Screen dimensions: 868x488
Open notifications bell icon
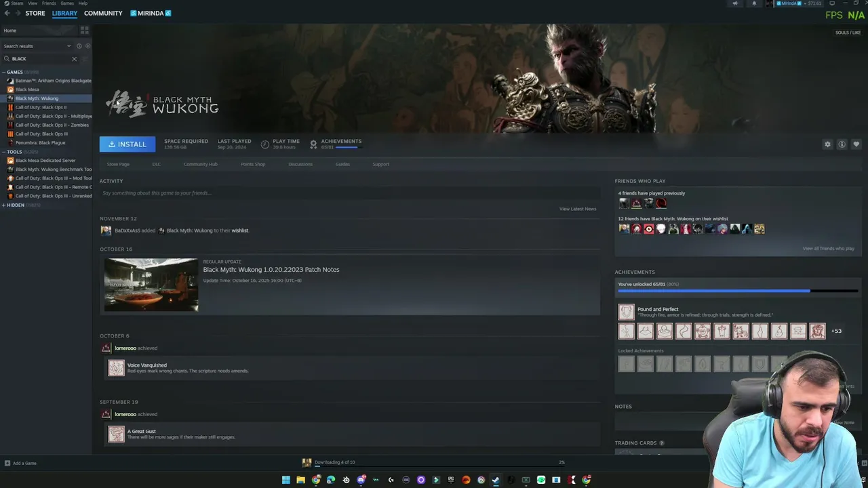click(x=754, y=3)
